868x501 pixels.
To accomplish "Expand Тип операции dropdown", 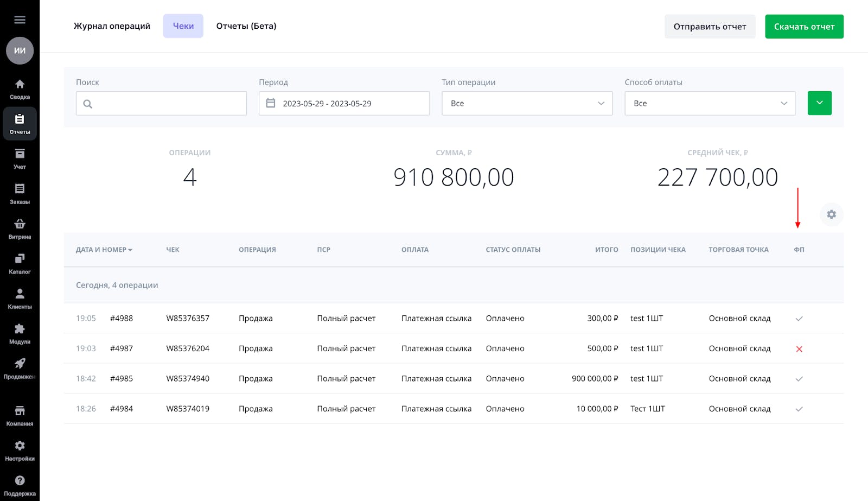I will [x=527, y=103].
